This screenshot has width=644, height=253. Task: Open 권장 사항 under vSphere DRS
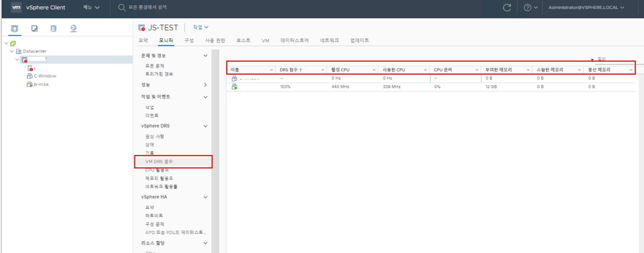[x=155, y=137]
